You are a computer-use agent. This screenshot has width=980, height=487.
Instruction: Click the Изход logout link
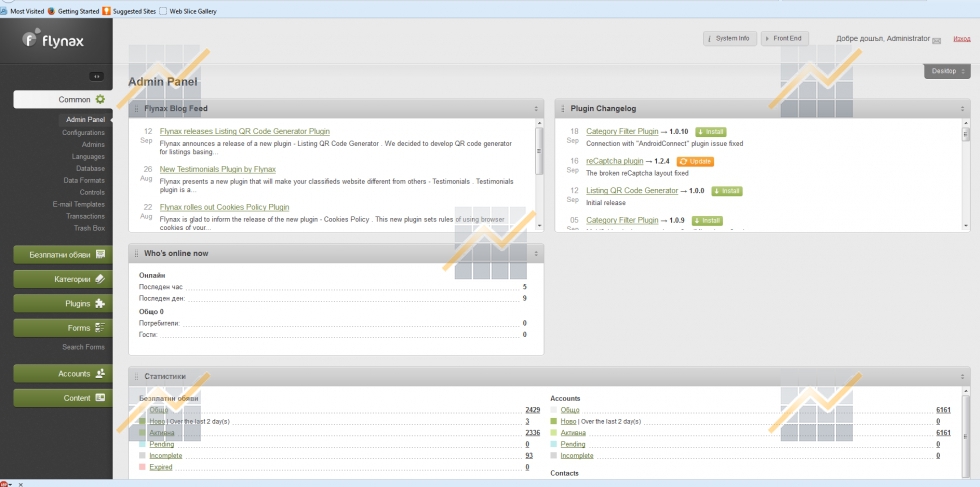pos(962,39)
